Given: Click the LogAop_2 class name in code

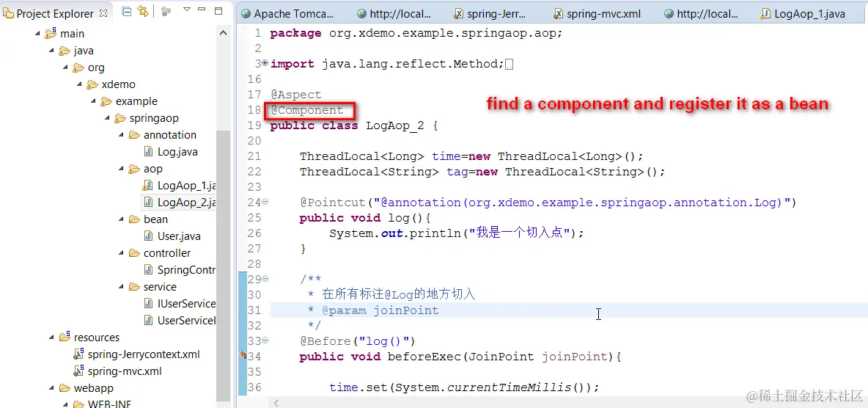Looking at the screenshot, I should point(394,125).
